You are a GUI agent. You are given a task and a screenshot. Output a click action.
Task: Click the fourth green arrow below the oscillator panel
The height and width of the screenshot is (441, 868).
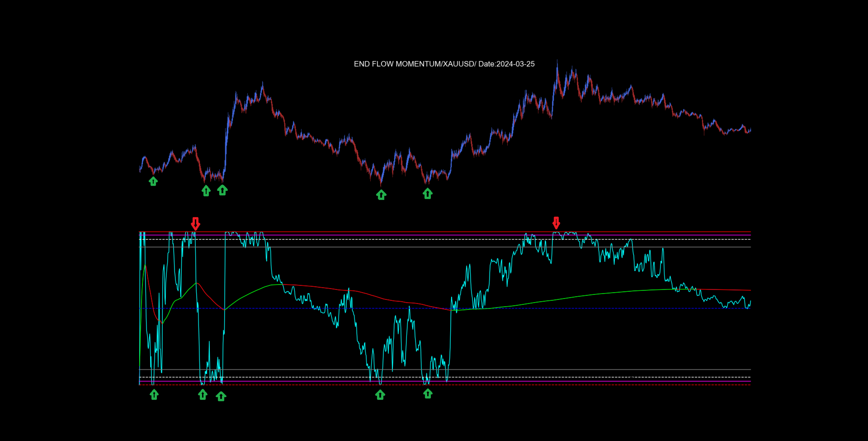click(380, 395)
